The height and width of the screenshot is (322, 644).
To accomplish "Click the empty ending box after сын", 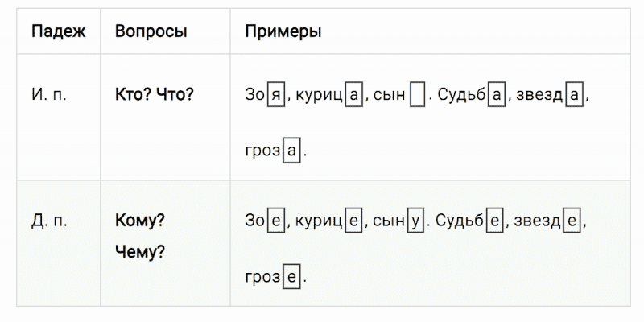I will point(417,96).
